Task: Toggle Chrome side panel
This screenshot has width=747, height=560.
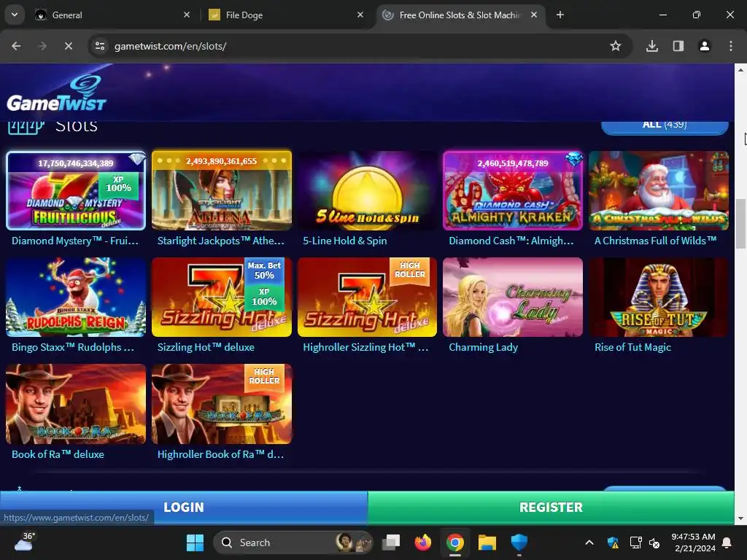Action: [x=678, y=46]
